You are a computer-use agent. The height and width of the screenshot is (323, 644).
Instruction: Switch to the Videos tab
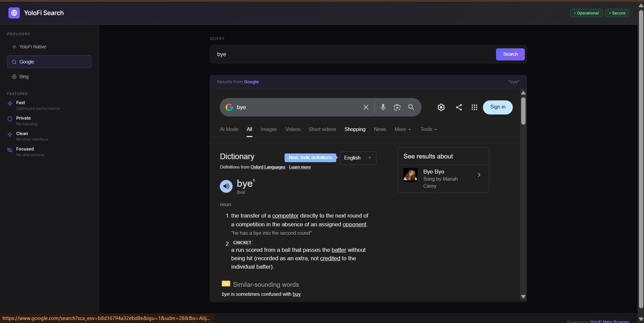pyautogui.click(x=293, y=129)
